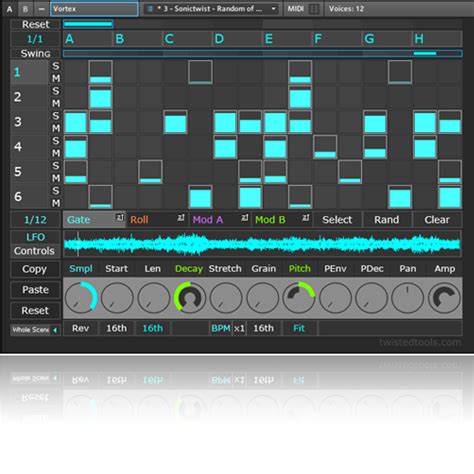
Task: Solo track 4 with its S button
Action: coord(56,141)
